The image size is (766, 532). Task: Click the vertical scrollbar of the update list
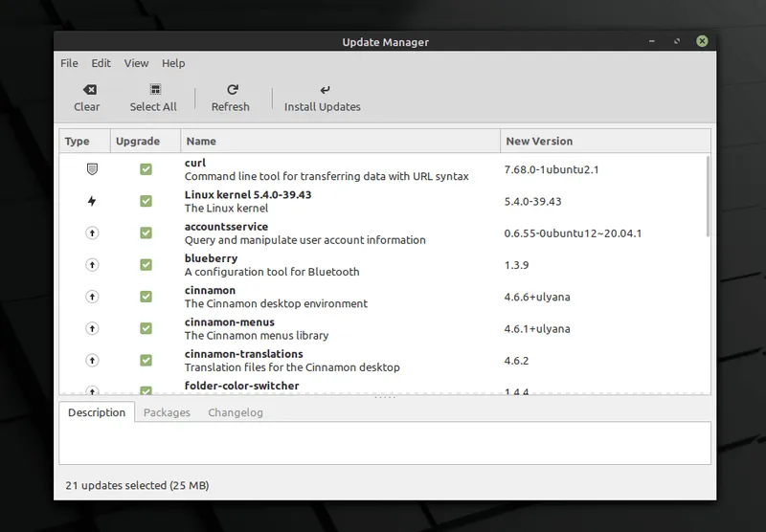(x=708, y=196)
